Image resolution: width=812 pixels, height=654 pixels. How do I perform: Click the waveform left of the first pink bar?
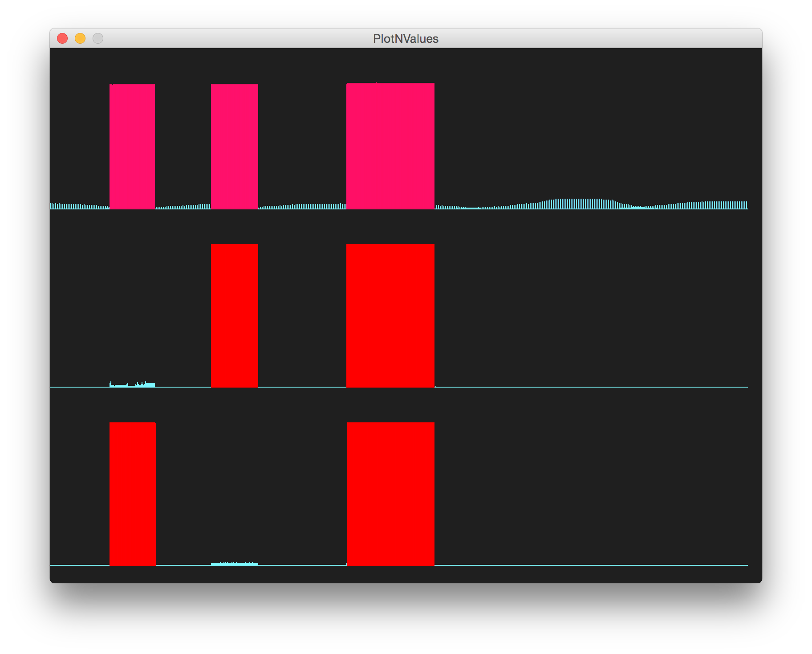[80, 206]
